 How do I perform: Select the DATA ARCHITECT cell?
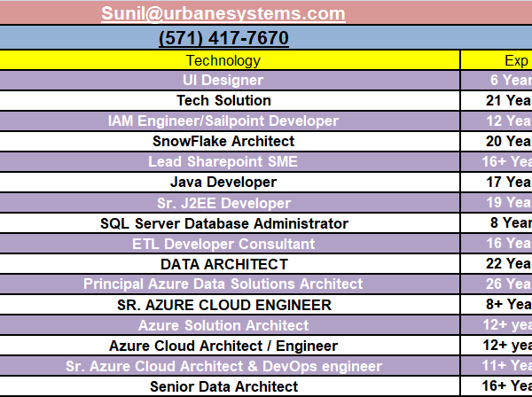(223, 264)
